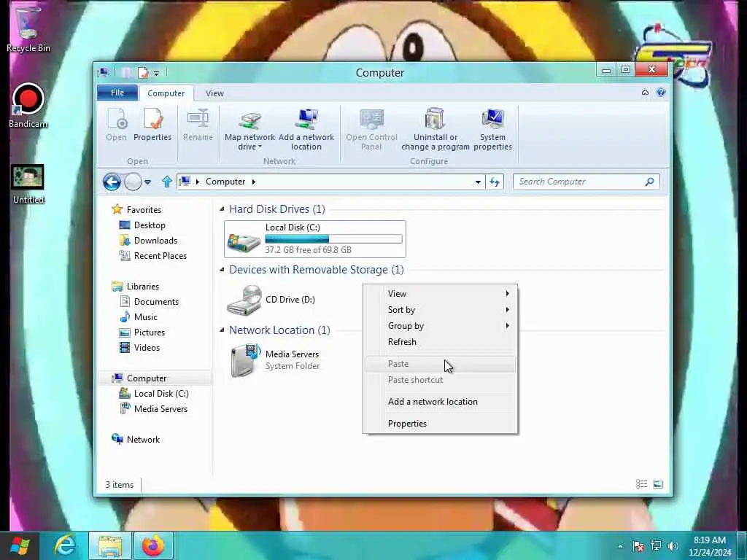Image resolution: width=747 pixels, height=560 pixels.
Task: Click the Map network drive icon
Action: [249, 120]
